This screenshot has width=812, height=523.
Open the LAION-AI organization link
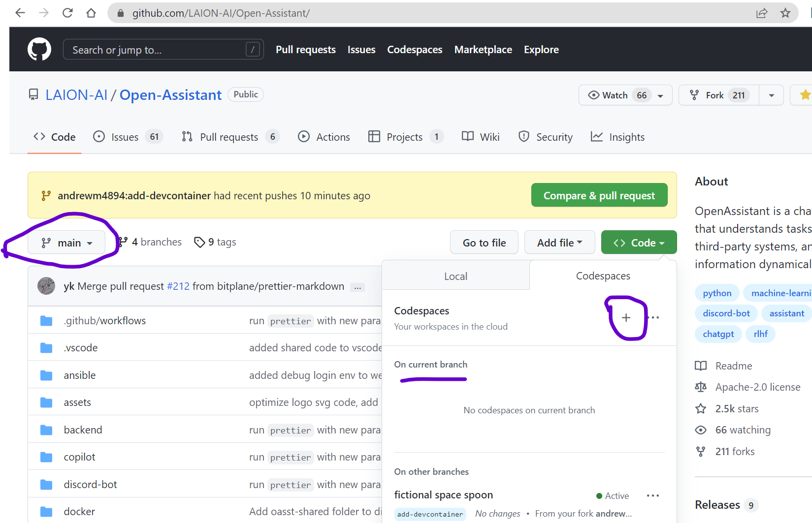pyautogui.click(x=76, y=95)
